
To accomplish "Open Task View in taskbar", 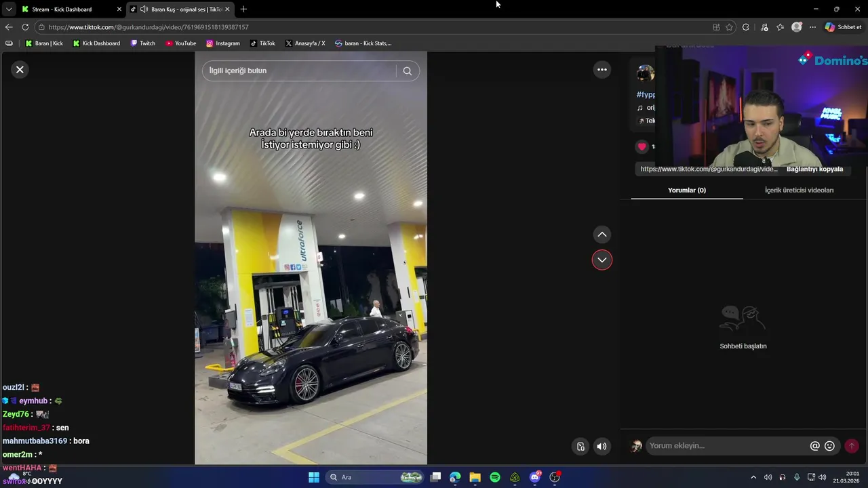I will click(435, 477).
